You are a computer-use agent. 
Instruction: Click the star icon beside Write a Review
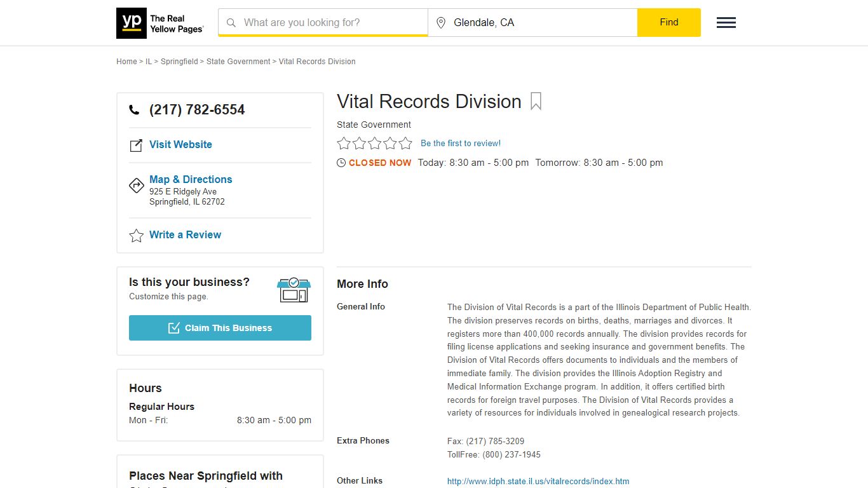[x=136, y=236]
